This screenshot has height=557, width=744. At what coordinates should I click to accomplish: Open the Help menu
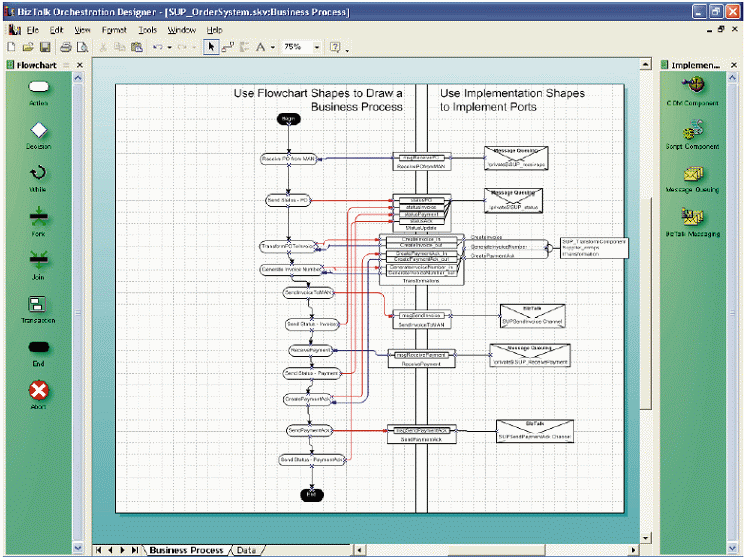[214, 30]
